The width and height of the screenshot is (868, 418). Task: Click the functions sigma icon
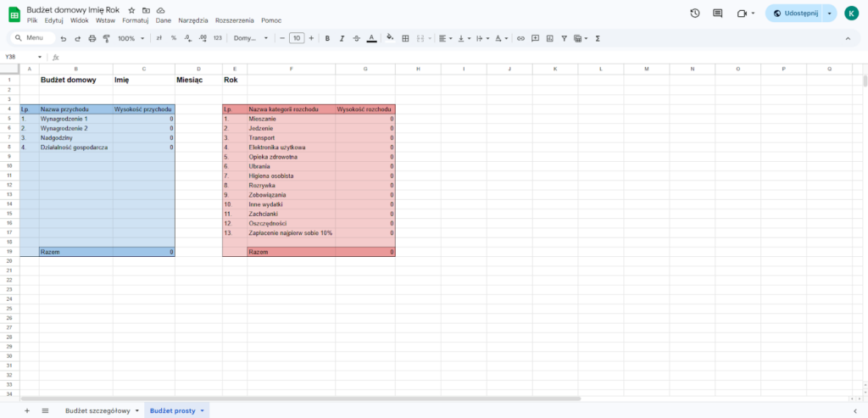[x=598, y=38]
